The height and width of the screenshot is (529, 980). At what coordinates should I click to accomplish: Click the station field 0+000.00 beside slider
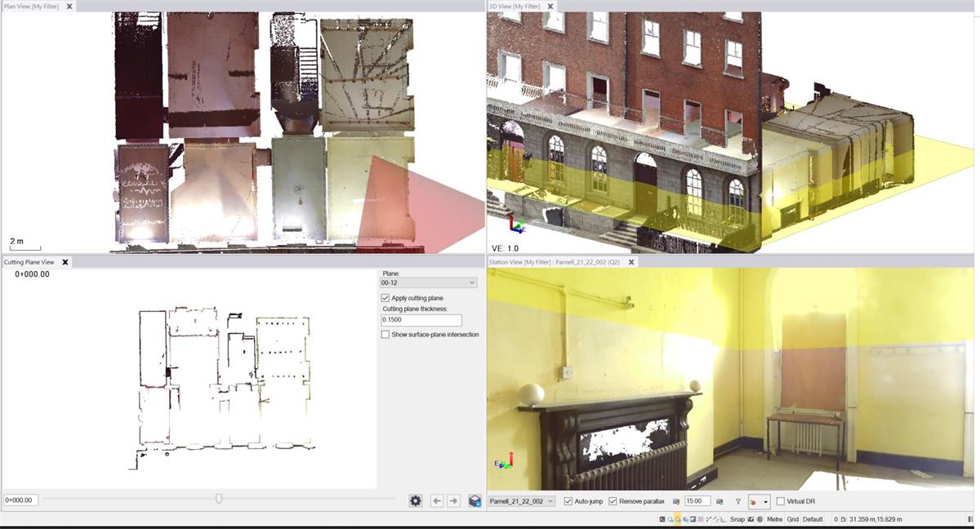click(20, 500)
